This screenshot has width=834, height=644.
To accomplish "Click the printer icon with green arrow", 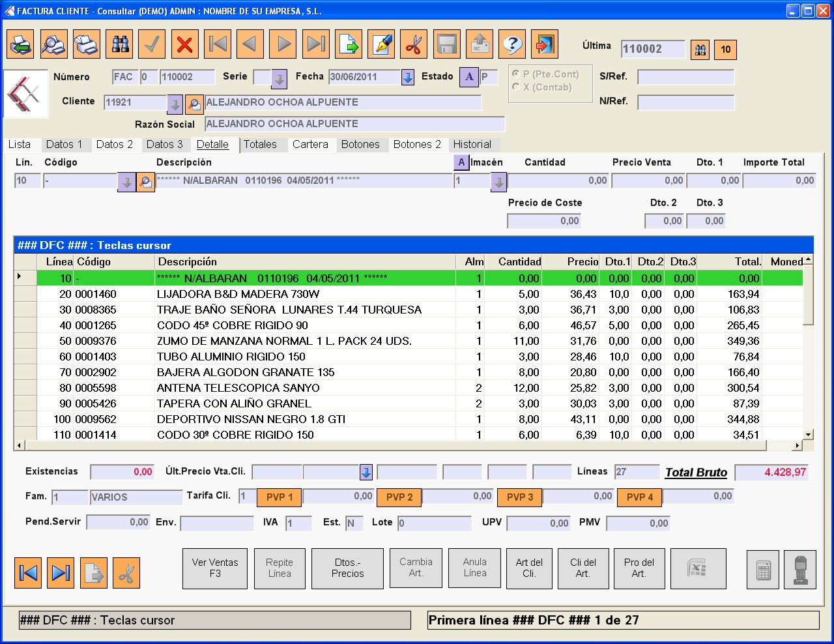I will [x=21, y=44].
